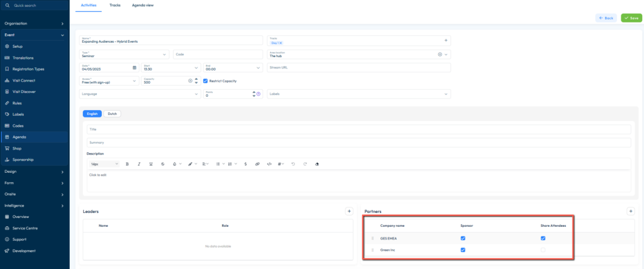Insert a link using the link icon
Screen dimensions: 644x269
click(257, 164)
